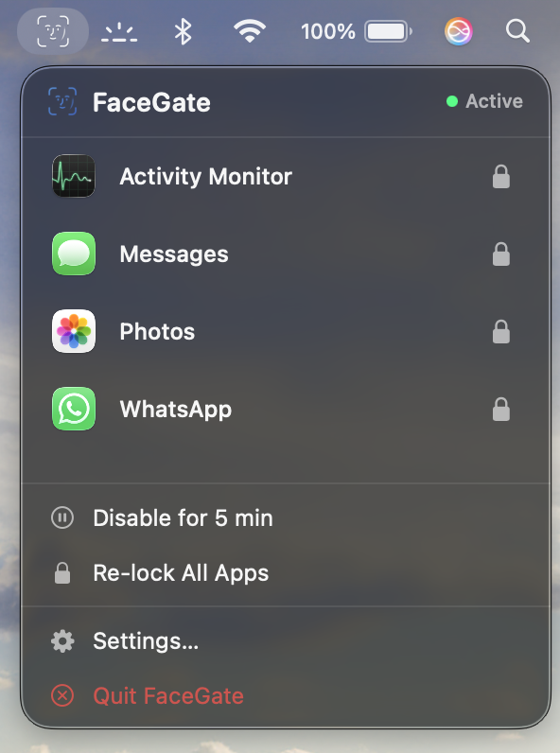The width and height of the screenshot is (560, 753).
Task: Click the pause icon beside Disable for 5 min
Action: 62,517
